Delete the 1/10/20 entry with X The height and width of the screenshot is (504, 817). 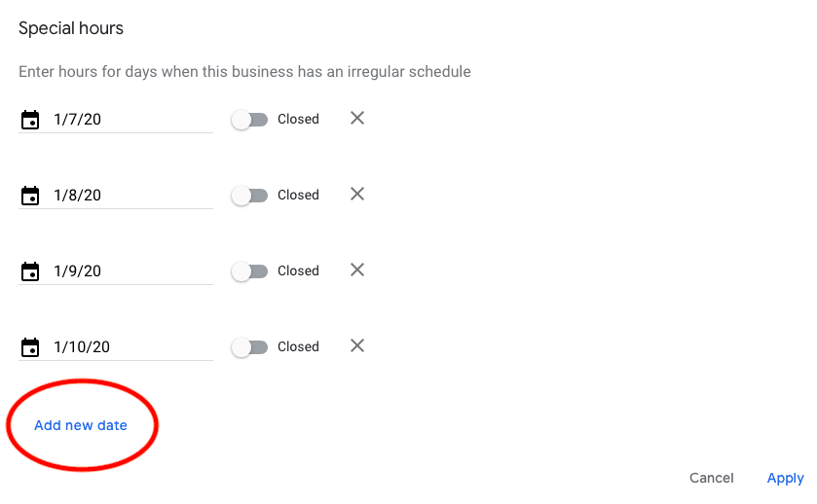[x=357, y=346]
